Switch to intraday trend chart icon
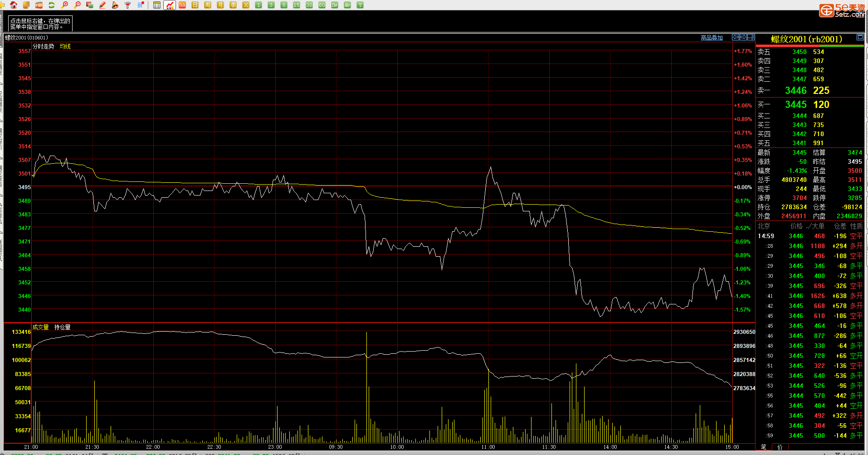The height and width of the screenshot is (455, 868). 170,5
